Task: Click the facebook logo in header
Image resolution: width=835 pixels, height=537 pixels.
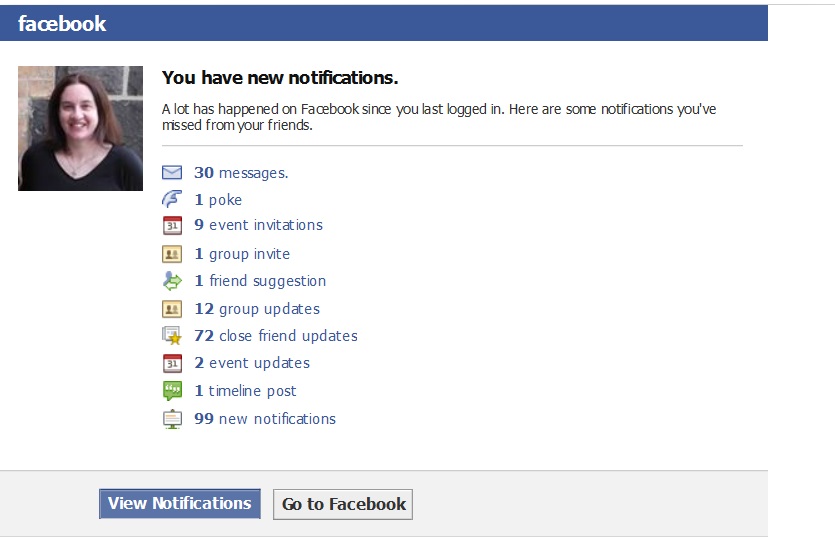Action: [62, 24]
